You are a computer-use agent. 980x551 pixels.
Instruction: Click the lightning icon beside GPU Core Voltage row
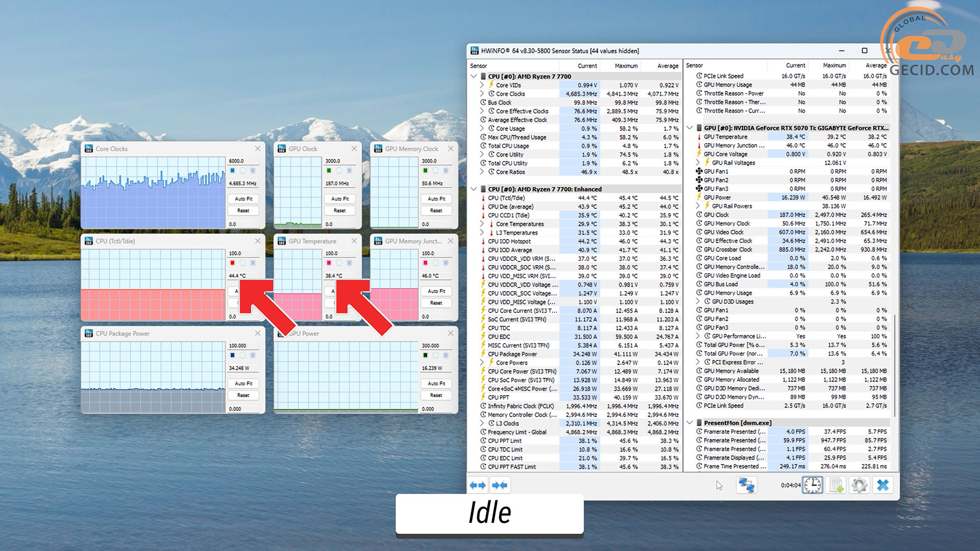(699, 154)
